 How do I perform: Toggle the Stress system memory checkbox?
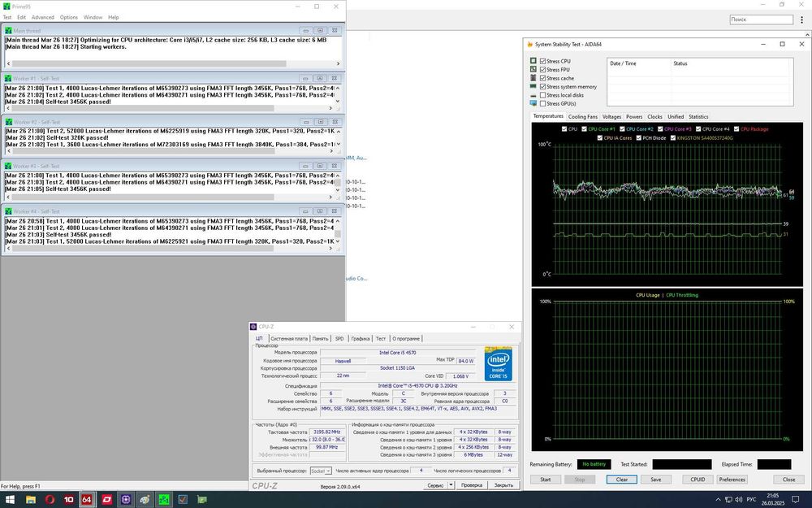click(x=542, y=87)
